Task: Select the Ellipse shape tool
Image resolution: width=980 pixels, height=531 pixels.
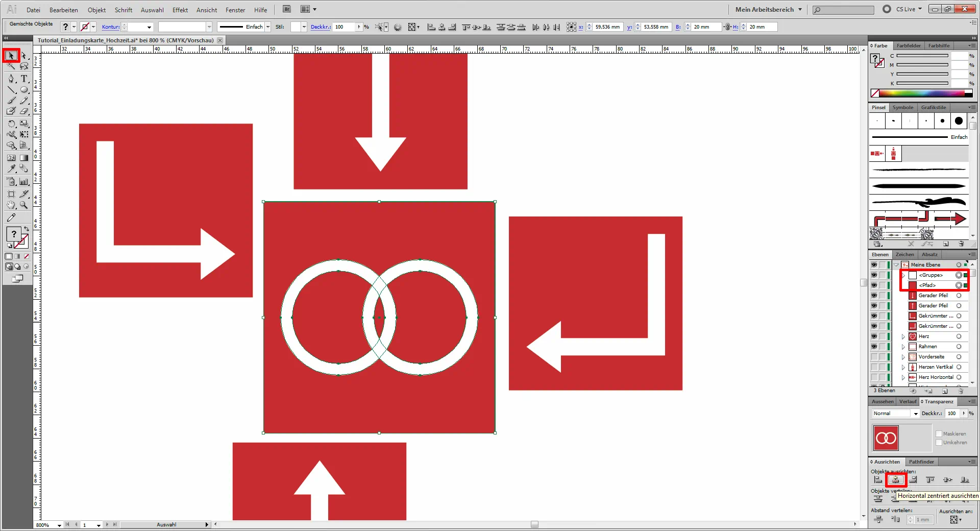Action: [24, 90]
